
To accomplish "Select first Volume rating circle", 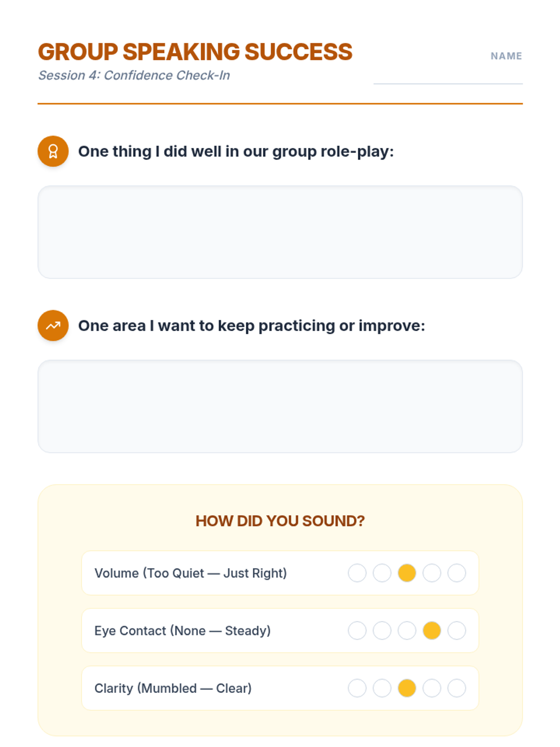I will click(x=357, y=573).
